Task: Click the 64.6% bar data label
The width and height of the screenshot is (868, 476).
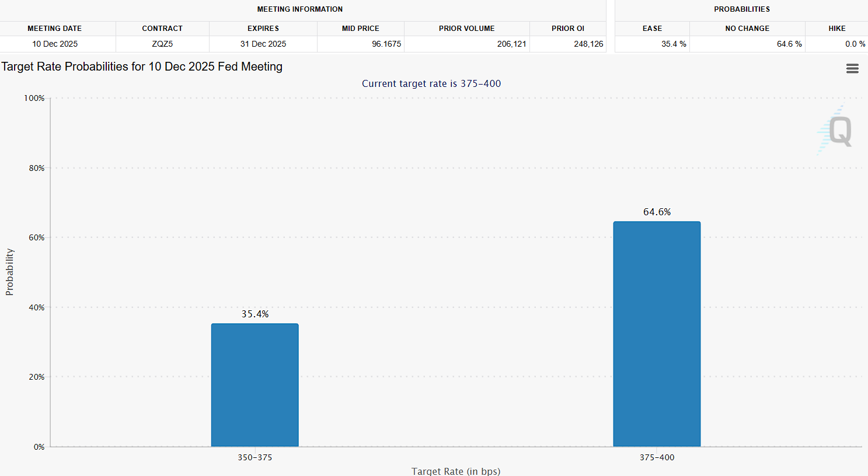Action: point(657,212)
